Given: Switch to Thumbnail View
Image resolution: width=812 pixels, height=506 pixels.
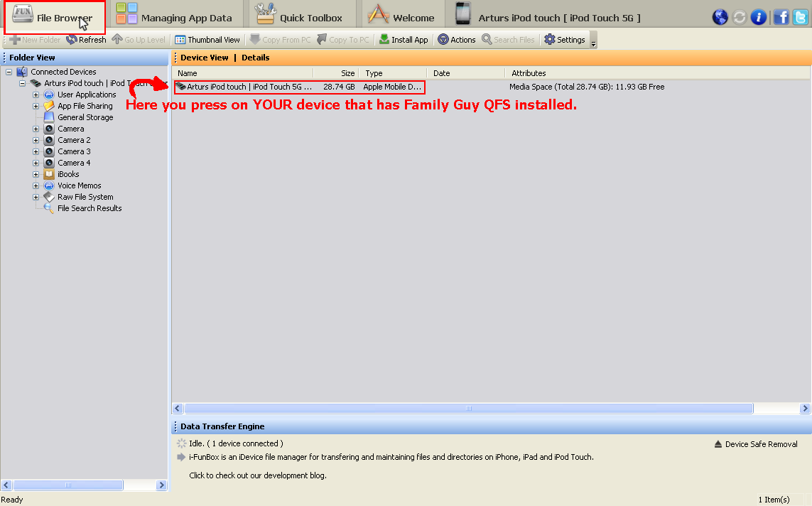Looking at the screenshot, I should click(x=207, y=39).
